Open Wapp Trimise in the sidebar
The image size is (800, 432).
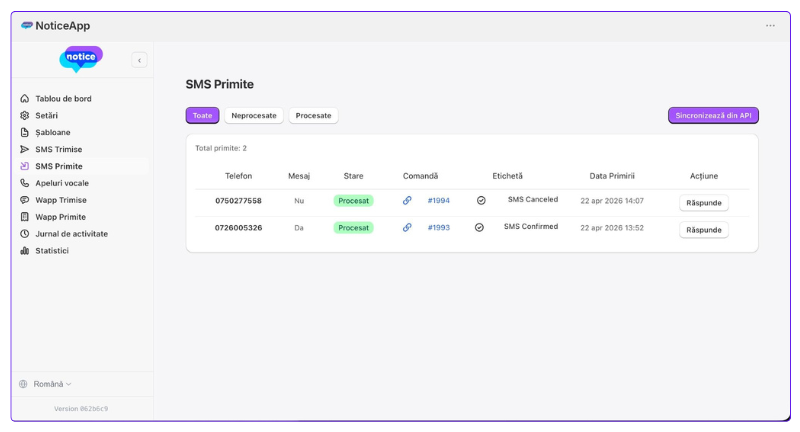[61, 200]
